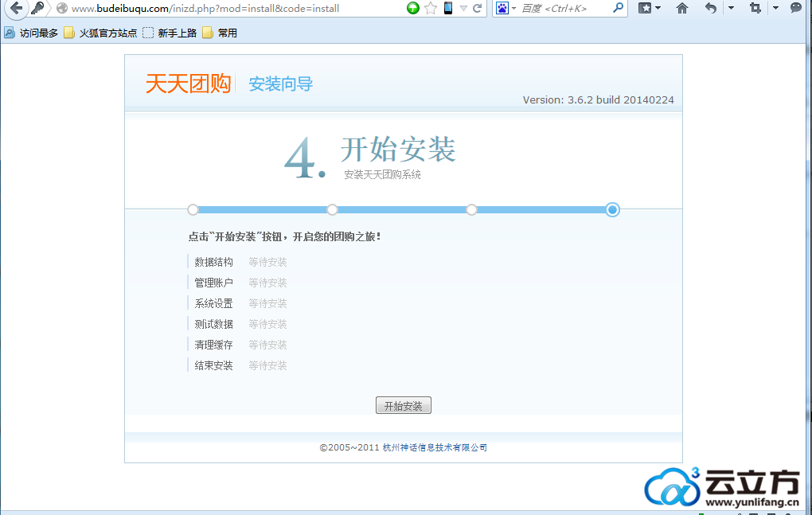Click the chat speech bubble icon

pyautogui.click(x=795, y=8)
